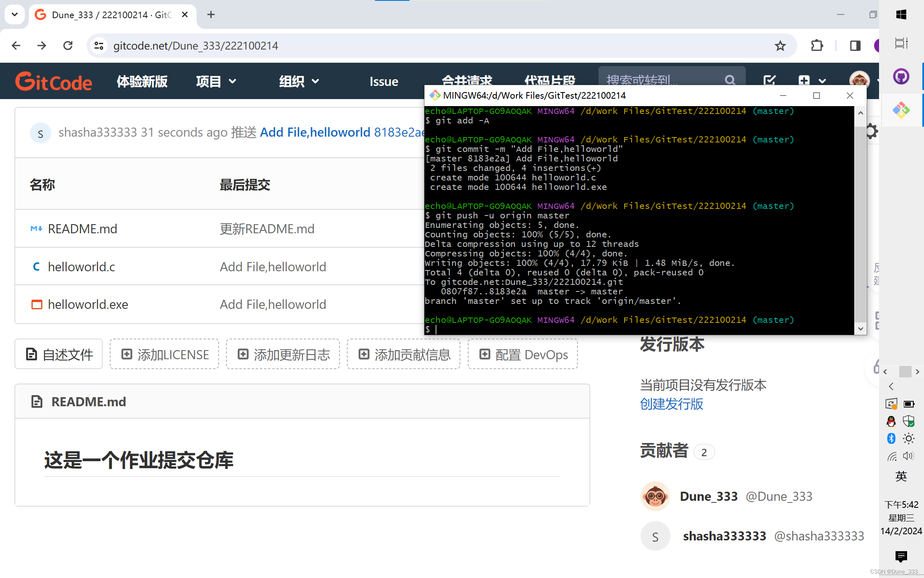Click the GitHub Desktop icon in taskbar
Viewport: 924px width, 578px height.
click(x=901, y=76)
